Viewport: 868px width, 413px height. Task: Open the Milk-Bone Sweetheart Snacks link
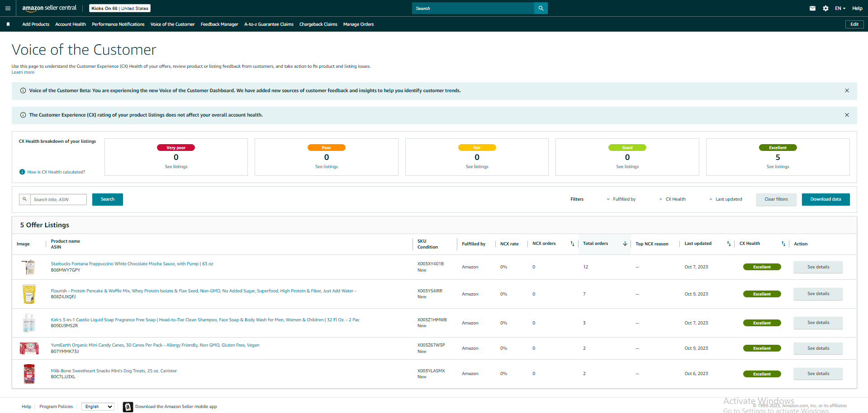click(x=114, y=371)
